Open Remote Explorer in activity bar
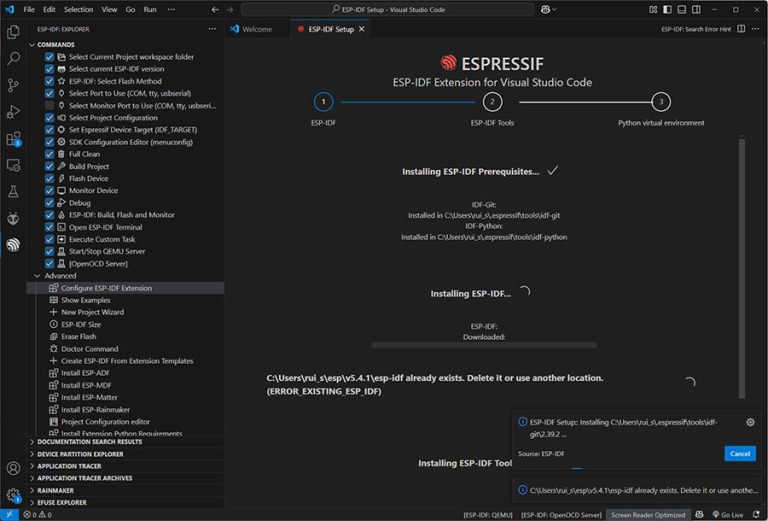768x521 pixels. pos(13,166)
